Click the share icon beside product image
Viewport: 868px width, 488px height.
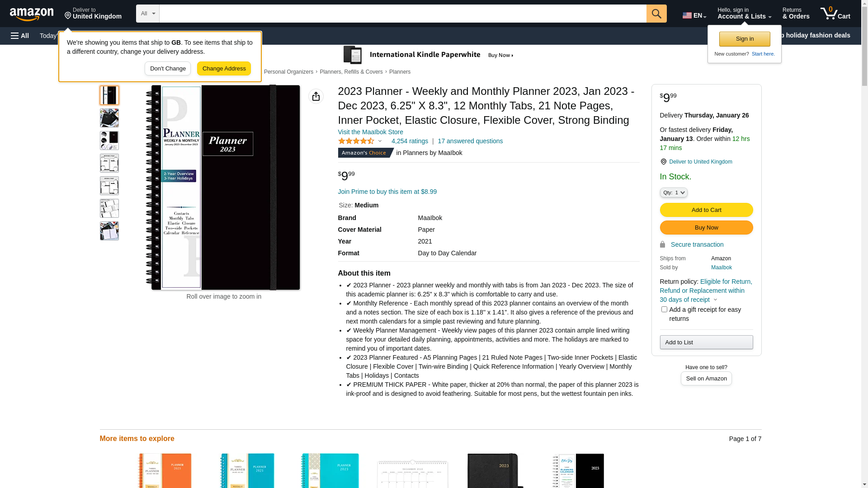click(x=316, y=96)
